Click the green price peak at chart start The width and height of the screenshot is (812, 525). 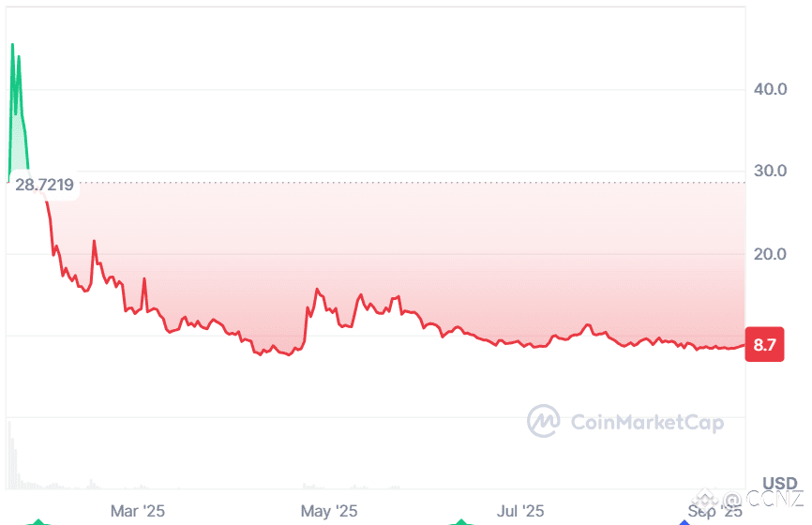coord(12,46)
